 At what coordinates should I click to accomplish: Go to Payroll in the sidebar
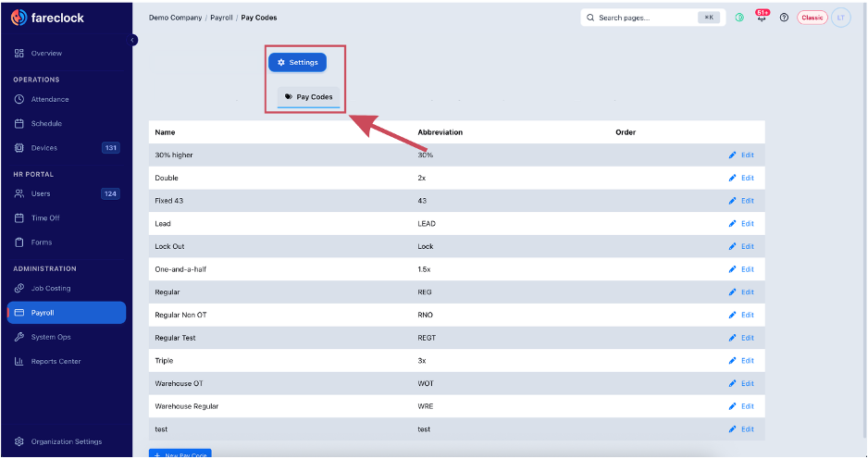coord(67,313)
